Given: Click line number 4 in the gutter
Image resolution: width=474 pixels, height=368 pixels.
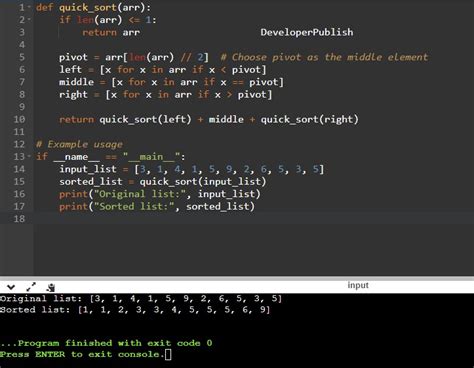Looking at the screenshot, I should (x=22, y=45).
